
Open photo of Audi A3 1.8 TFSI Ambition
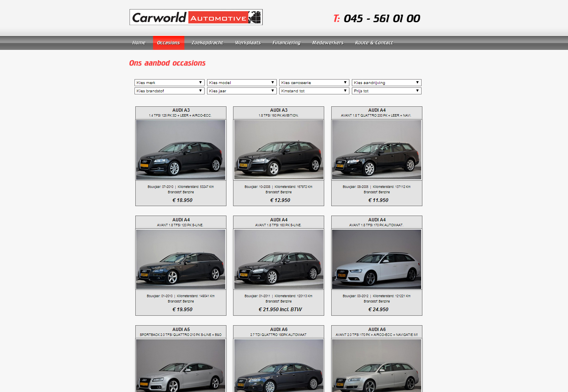pos(279,150)
